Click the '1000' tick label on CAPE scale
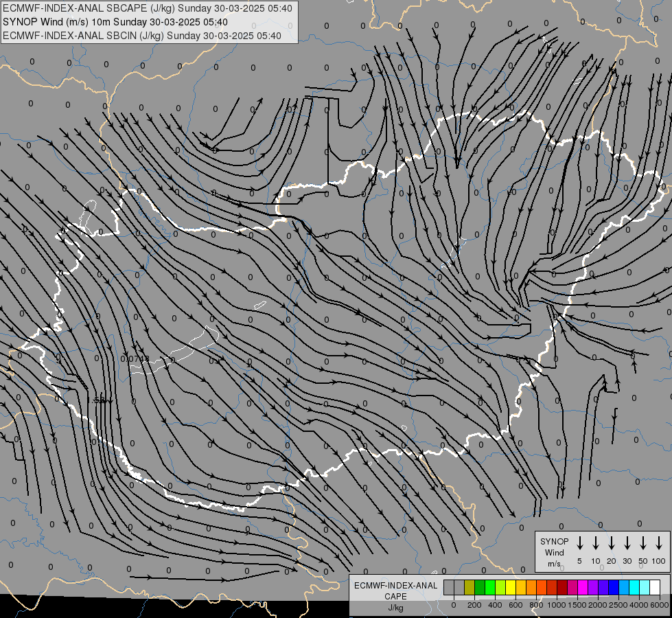This screenshot has width=672, height=618. pos(557,605)
